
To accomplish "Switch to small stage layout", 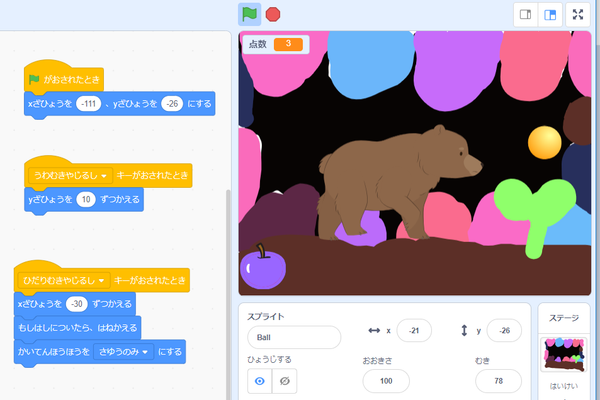I will pos(525,15).
